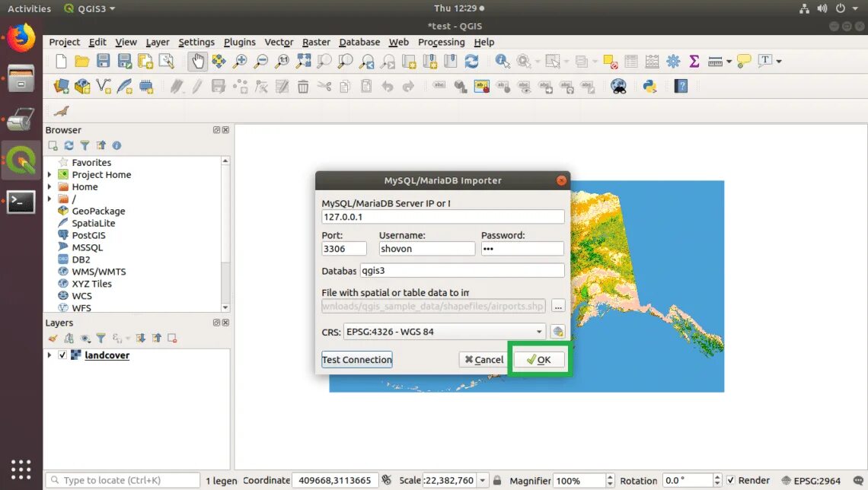The width and height of the screenshot is (868, 490).
Task: Click the Zoom Full extent icon
Action: (x=303, y=61)
